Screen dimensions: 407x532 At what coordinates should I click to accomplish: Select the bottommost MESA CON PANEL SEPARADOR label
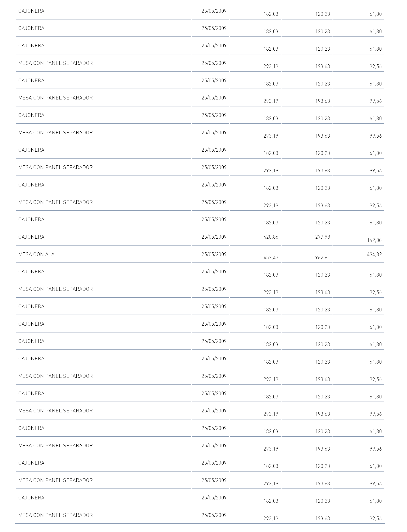coord(56,515)
